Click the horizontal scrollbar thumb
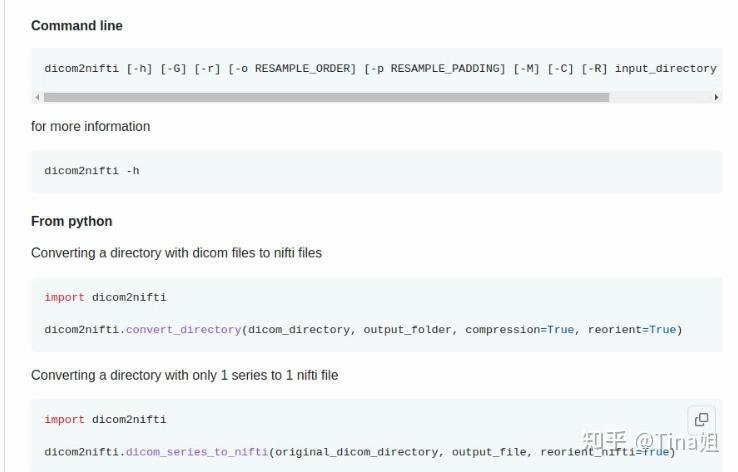 click(x=326, y=97)
